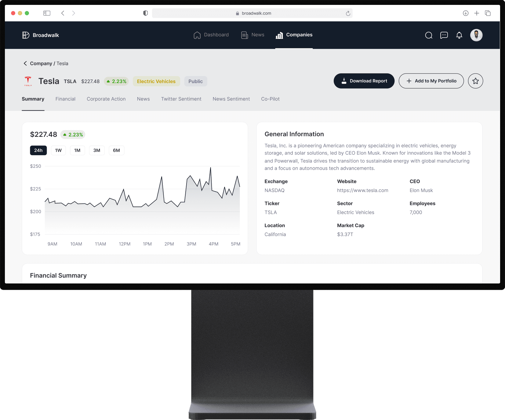Go back with the browser back arrow
Screen dimensions: 505x420
(x=63, y=13)
